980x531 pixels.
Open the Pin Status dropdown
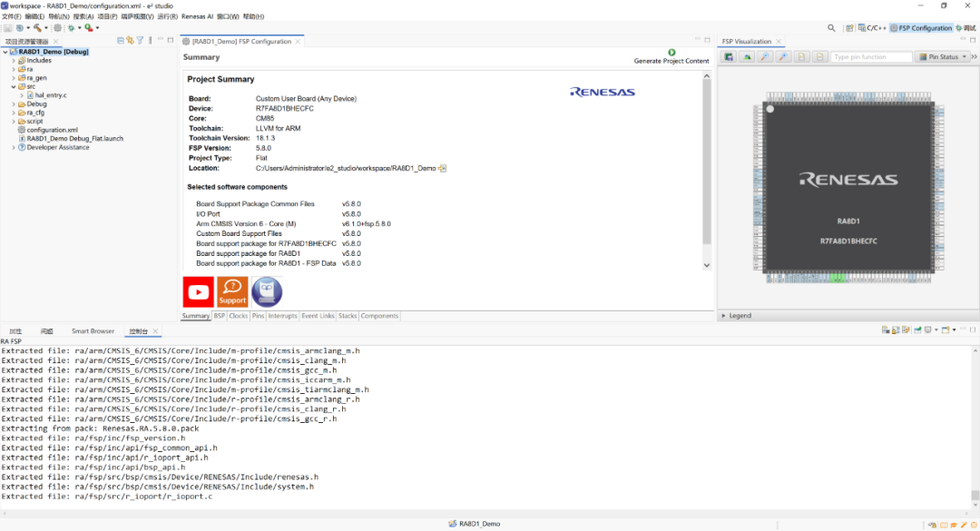click(x=942, y=57)
